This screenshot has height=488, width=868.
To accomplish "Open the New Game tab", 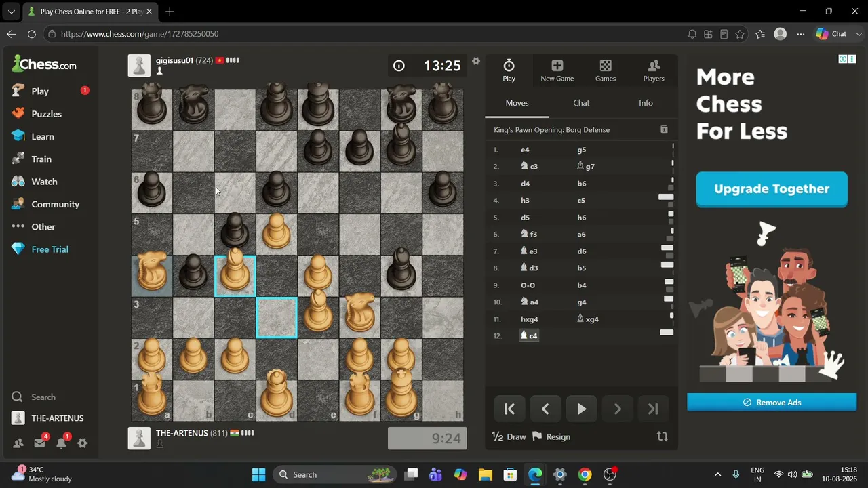I will point(557,70).
